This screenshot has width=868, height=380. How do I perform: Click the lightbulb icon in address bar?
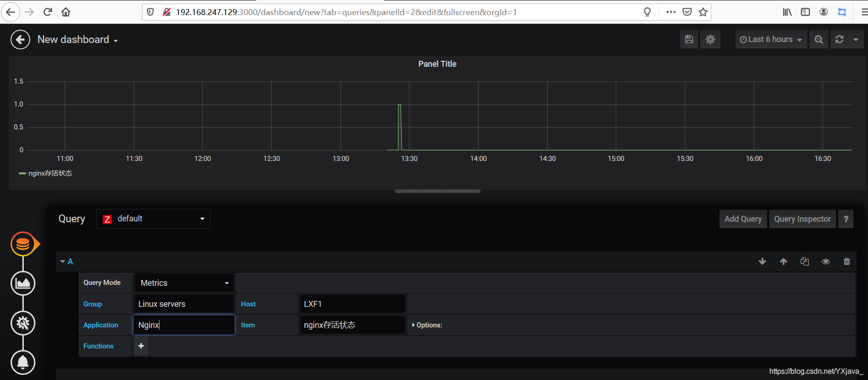tap(647, 12)
